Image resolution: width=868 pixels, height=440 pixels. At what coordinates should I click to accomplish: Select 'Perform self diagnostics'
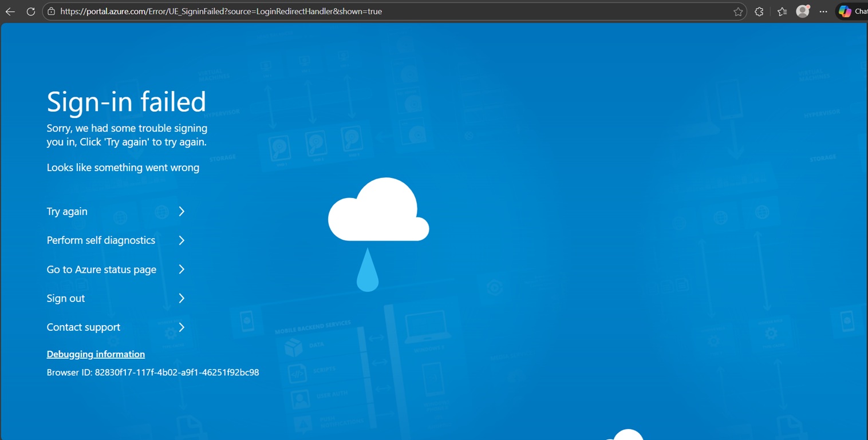tap(101, 240)
